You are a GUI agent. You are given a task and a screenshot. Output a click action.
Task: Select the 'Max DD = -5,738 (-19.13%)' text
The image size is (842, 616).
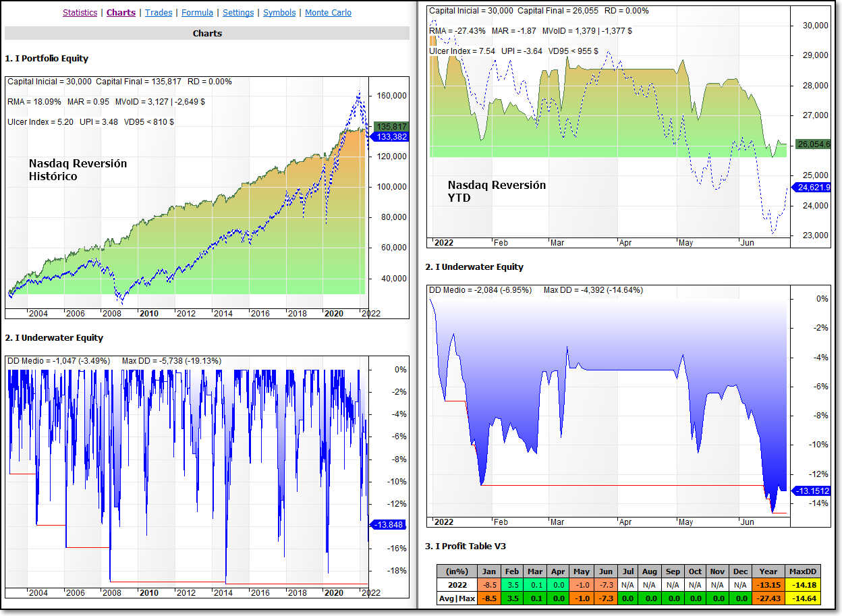pos(171,361)
